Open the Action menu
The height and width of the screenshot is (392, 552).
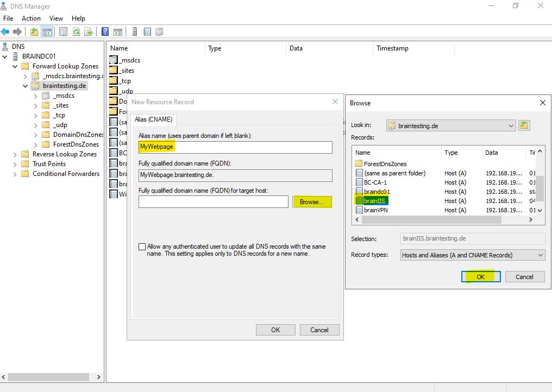pos(31,18)
